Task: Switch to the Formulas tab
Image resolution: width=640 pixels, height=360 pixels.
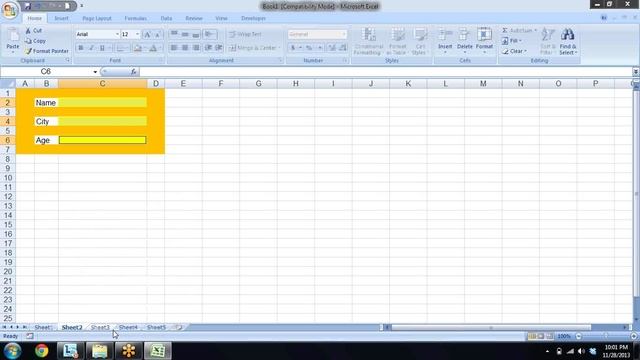Action: (136, 18)
